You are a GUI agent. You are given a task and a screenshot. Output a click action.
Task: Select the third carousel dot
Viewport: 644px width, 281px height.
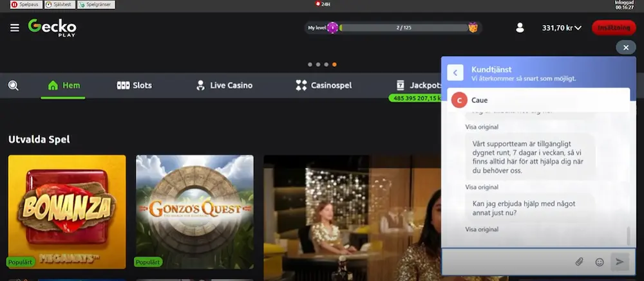click(x=326, y=64)
